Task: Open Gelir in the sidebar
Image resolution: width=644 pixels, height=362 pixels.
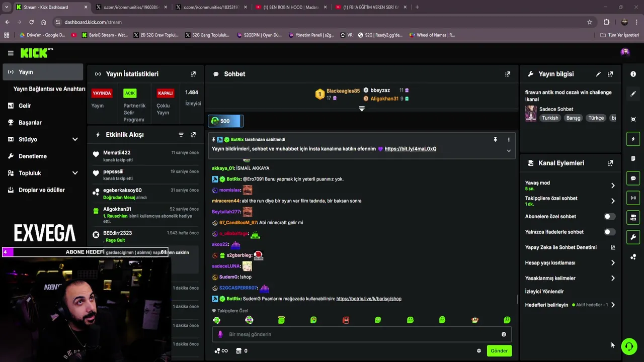Action: 25,106
